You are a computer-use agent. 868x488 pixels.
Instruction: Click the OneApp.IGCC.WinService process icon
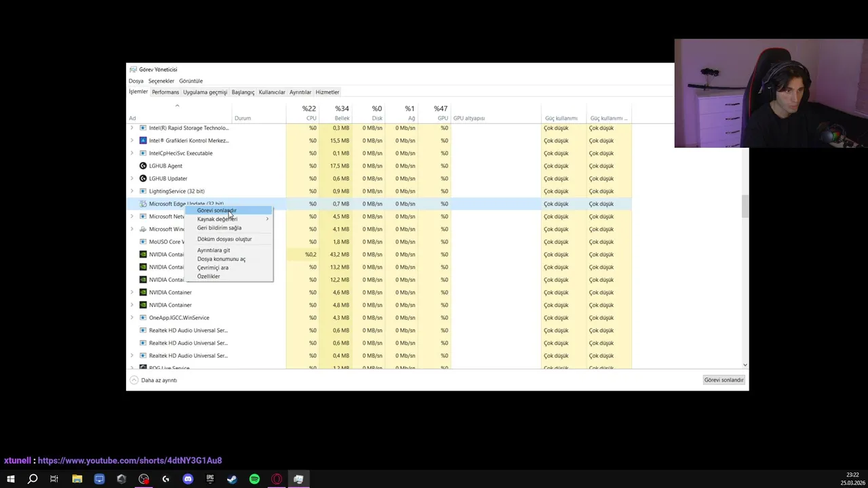pos(142,318)
